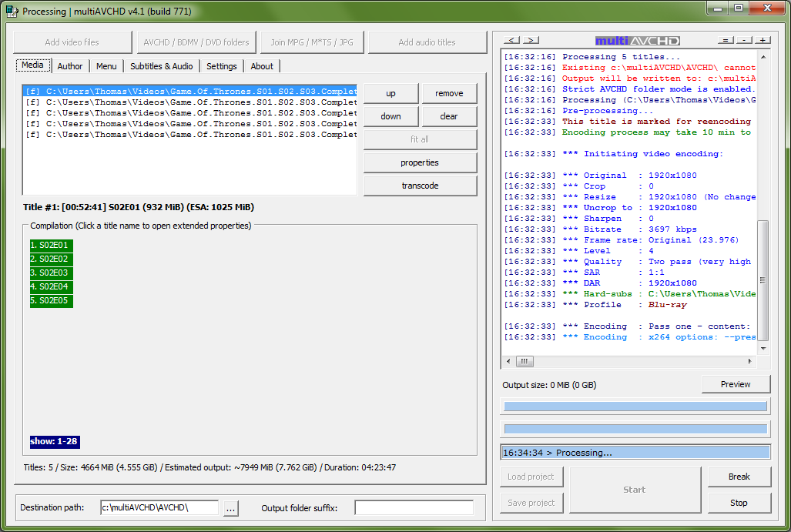Open the Subtitles & Audio tab

pos(162,66)
